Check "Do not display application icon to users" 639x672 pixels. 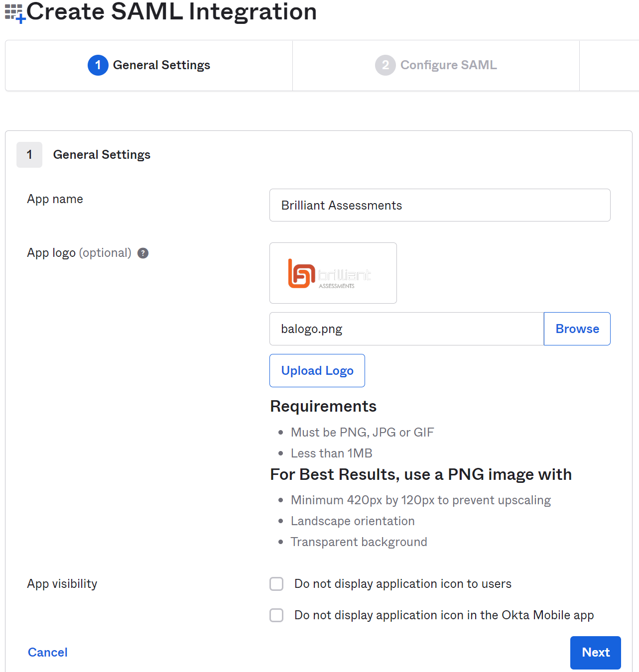276,583
